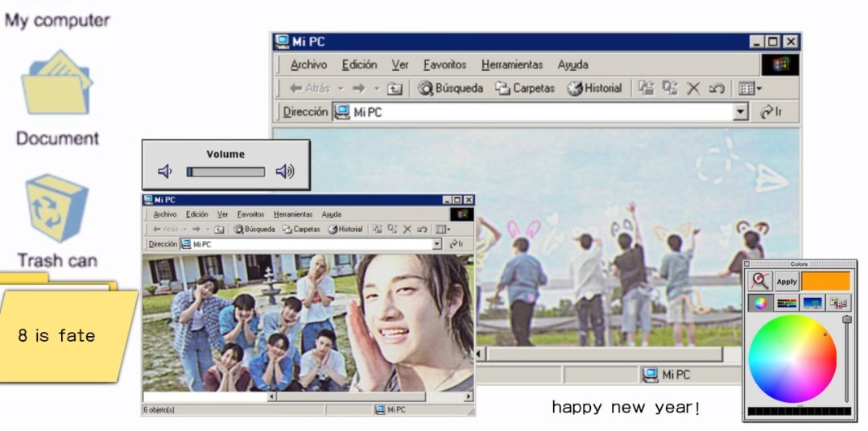Open Dirección dropdown in large Mi PC window
This screenshot has width=868, height=431.
[741, 112]
